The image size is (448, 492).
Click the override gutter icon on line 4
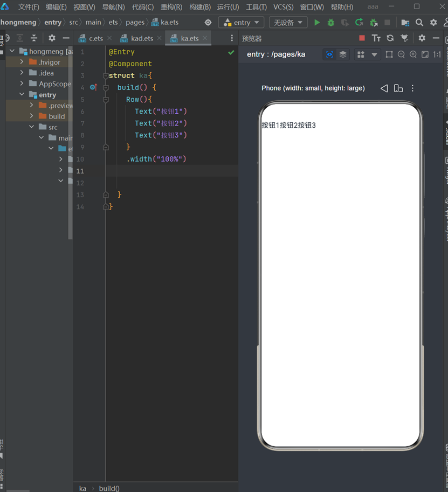[94, 87]
